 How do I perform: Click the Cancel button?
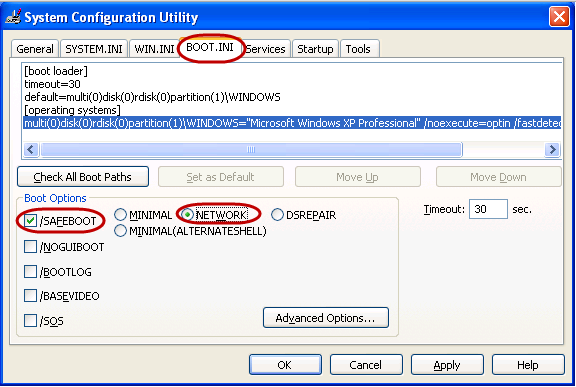[x=366, y=365]
